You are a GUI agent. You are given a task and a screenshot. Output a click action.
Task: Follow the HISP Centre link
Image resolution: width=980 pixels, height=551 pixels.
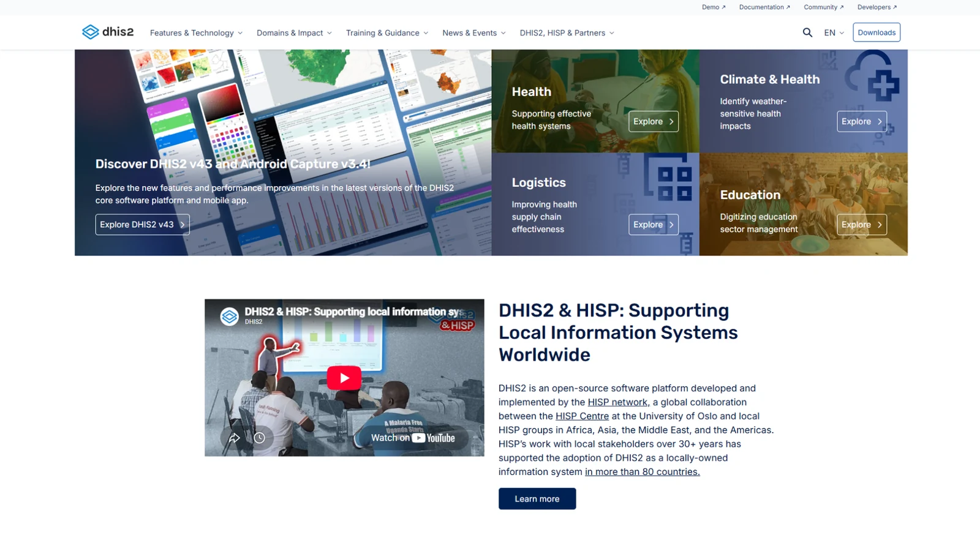[x=582, y=416]
